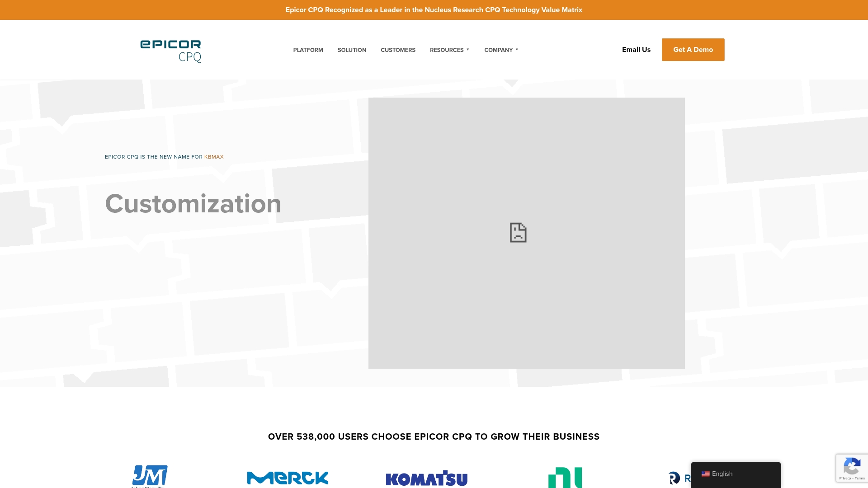The width and height of the screenshot is (868, 488).
Task: Click the reCAPTCHA Privacy link
Action: click(845, 479)
